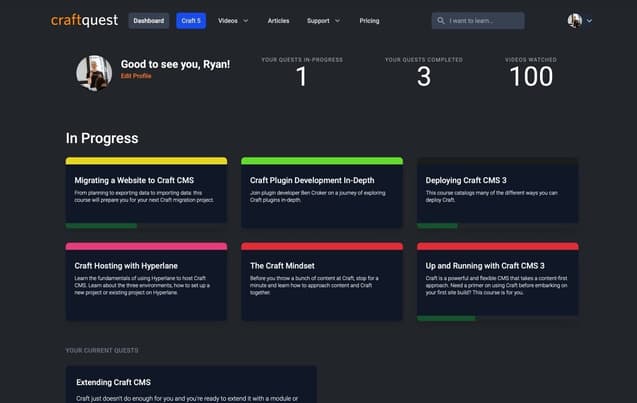Open the Pricing page
Screen dimensions: 637x403
pos(369,20)
